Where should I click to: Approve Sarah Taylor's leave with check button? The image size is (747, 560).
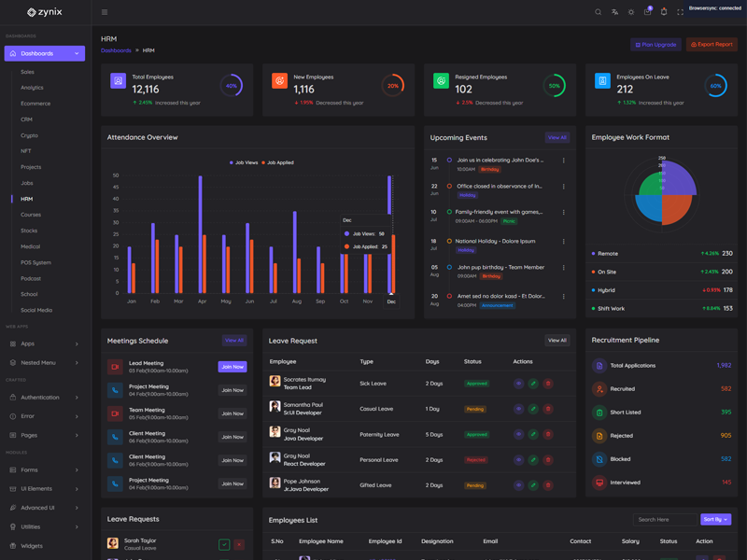tap(224, 544)
